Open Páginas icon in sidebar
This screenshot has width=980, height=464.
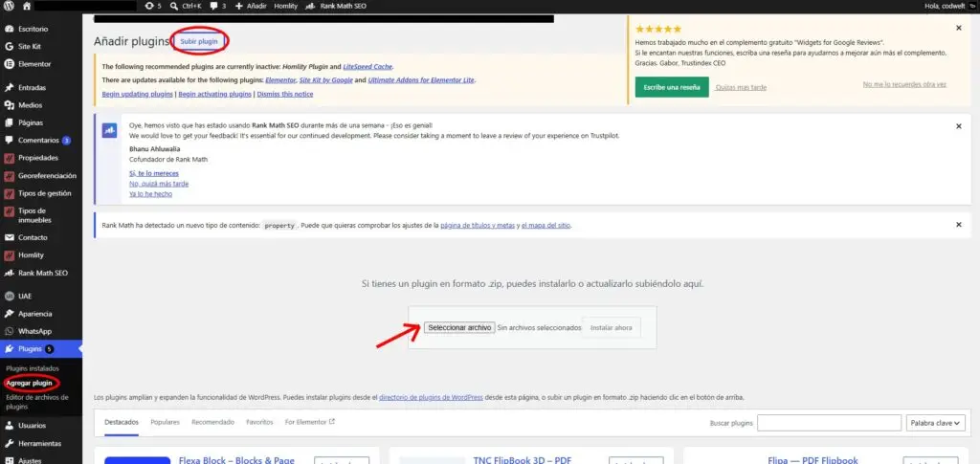click(9, 123)
